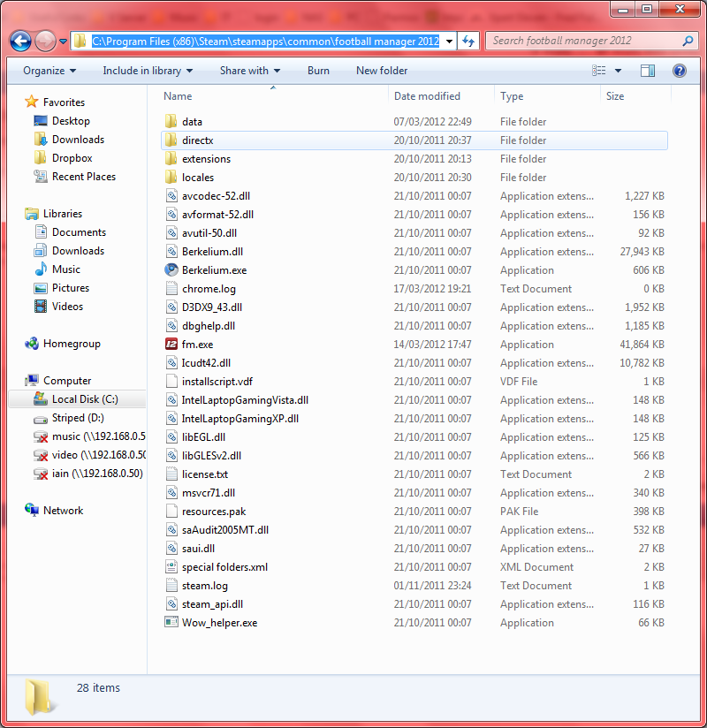
Task: Select the installscript.vdf file
Action: coord(217,382)
